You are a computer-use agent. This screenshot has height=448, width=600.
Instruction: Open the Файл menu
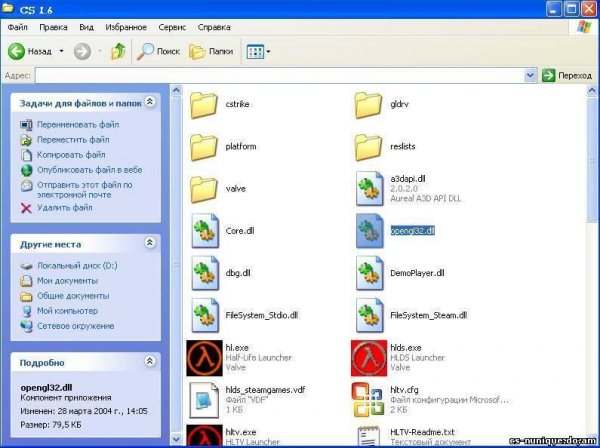pyautogui.click(x=17, y=27)
